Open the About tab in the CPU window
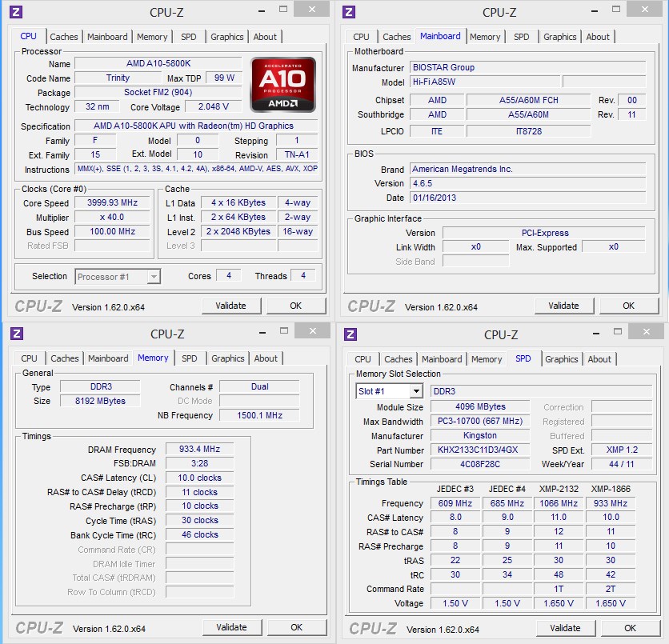 [265, 37]
